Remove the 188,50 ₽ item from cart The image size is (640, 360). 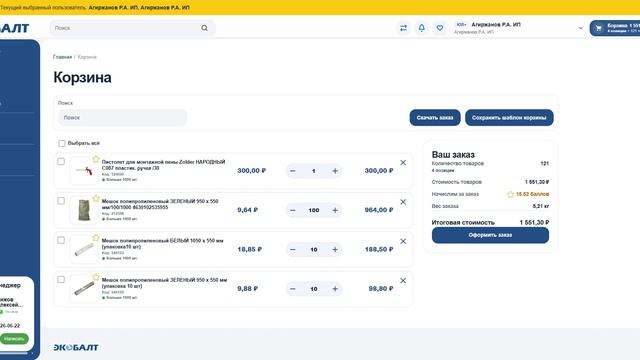(x=403, y=241)
